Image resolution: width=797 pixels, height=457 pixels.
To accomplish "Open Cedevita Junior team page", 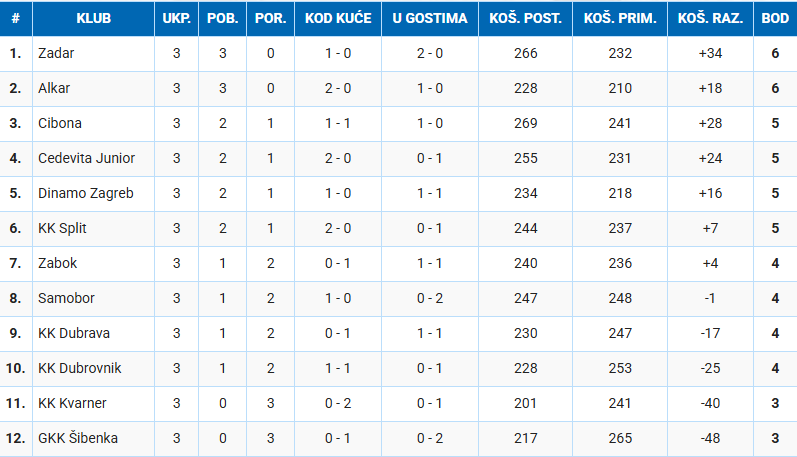I will 86,158.
